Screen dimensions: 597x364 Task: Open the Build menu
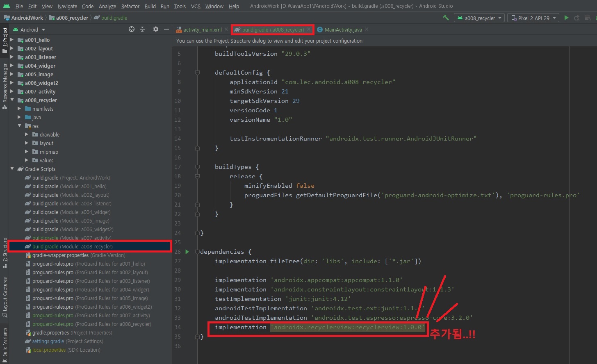click(150, 6)
